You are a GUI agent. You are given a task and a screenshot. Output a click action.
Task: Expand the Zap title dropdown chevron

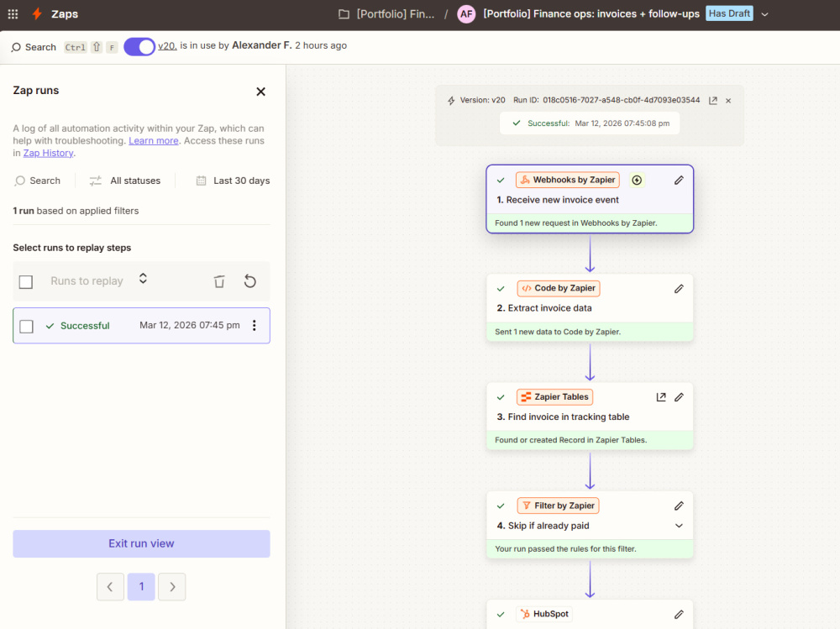click(765, 14)
